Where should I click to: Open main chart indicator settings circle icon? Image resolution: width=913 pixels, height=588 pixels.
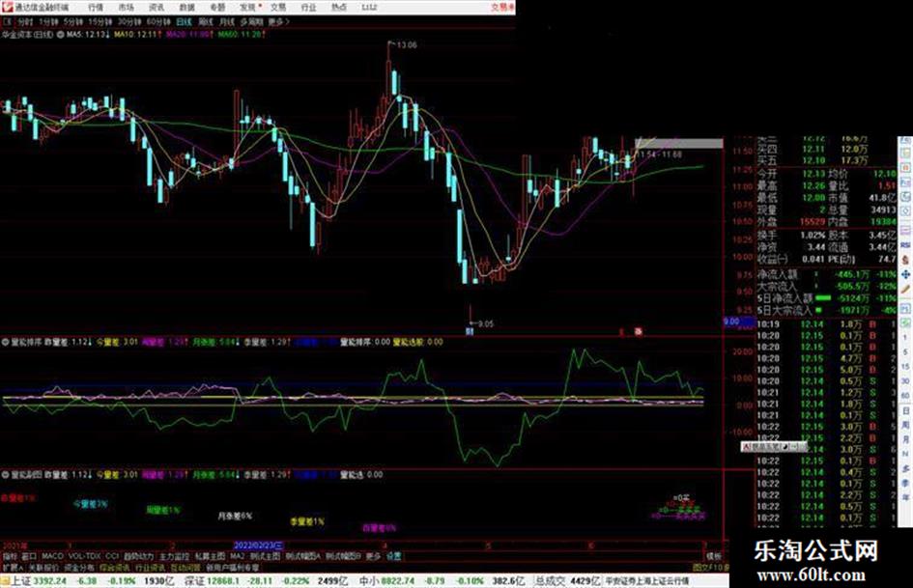click(x=60, y=35)
